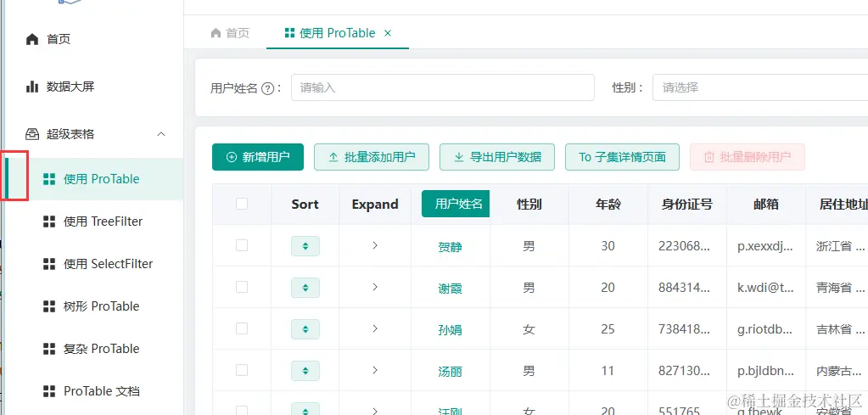
Task: Click the grid icon beside 树形 ProTable
Action: [49, 306]
